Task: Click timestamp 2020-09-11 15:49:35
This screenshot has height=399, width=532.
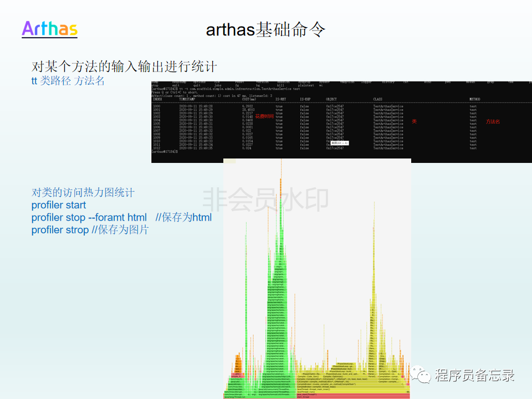Action: [196, 148]
